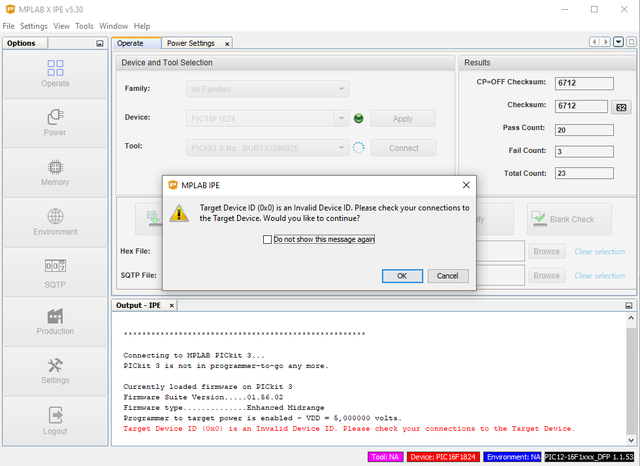
Task: Open the File menu
Action: point(8,26)
